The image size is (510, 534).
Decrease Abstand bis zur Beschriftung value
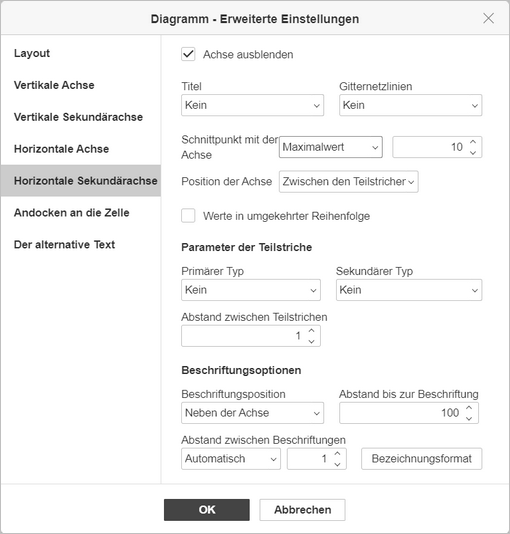(469, 418)
